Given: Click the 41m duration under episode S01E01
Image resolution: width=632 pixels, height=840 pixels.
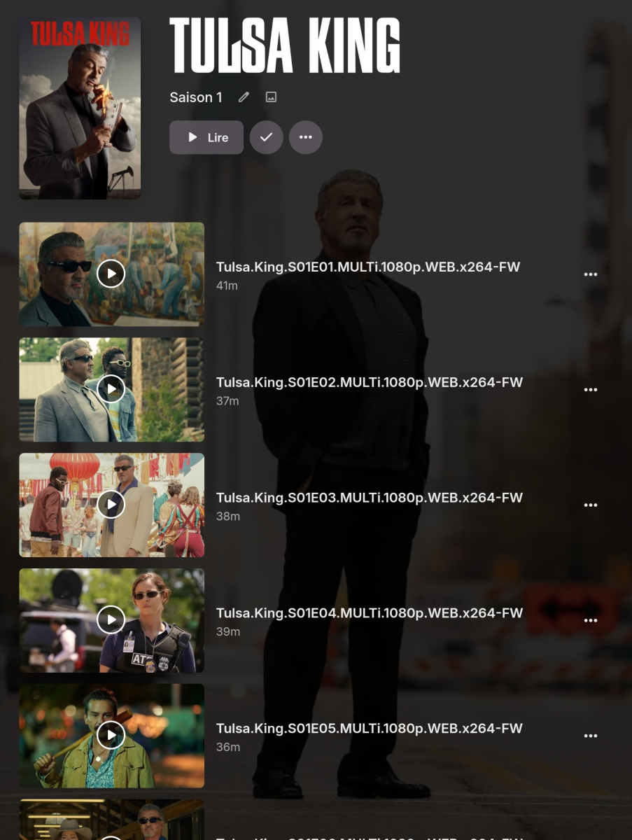Looking at the screenshot, I should pyautogui.click(x=227, y=286).
